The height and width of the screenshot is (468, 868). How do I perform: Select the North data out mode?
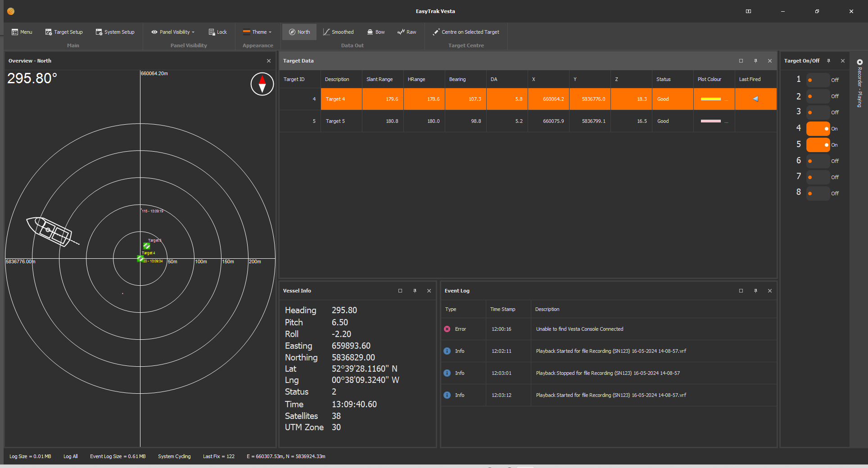coord(299,32)
